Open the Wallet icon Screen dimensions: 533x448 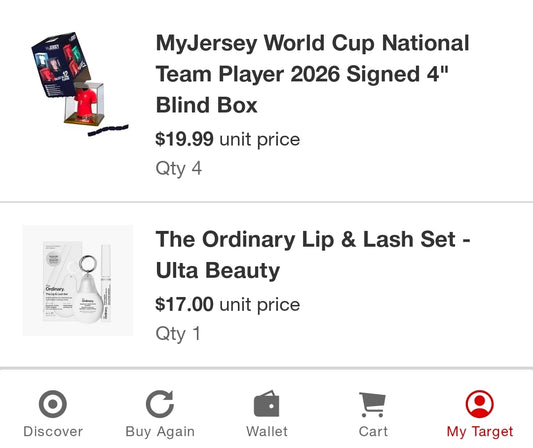coord(267,404)
